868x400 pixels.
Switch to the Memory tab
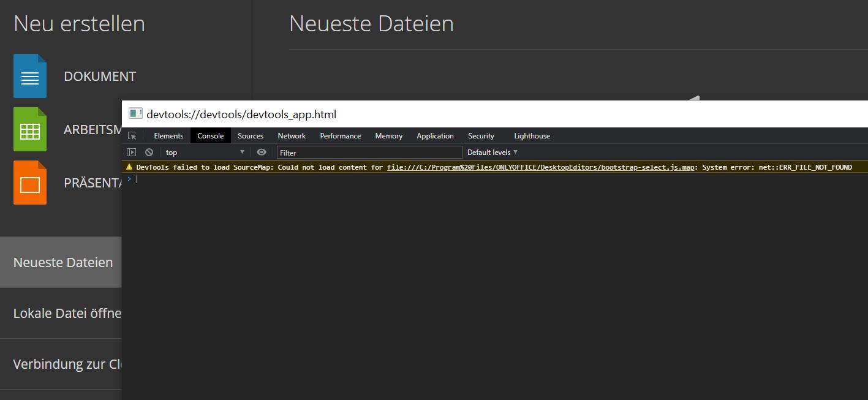click(x=389, y=136)
